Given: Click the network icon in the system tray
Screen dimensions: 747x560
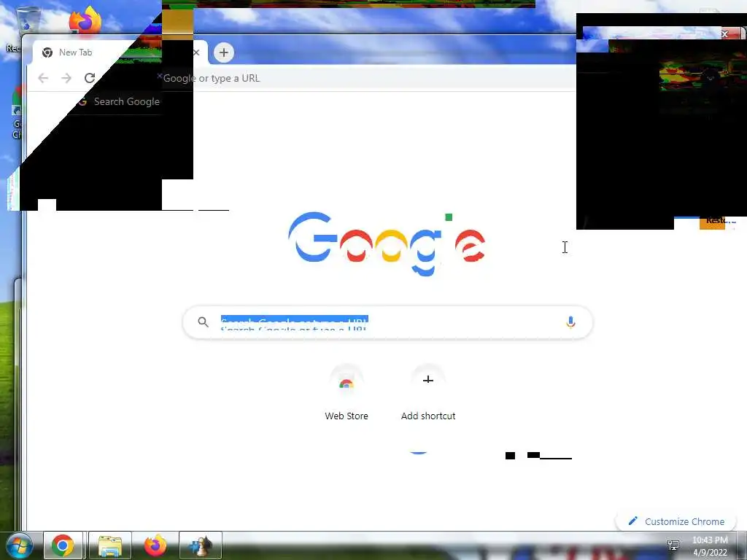Looking at the screenshot, I should coord(673,545).
